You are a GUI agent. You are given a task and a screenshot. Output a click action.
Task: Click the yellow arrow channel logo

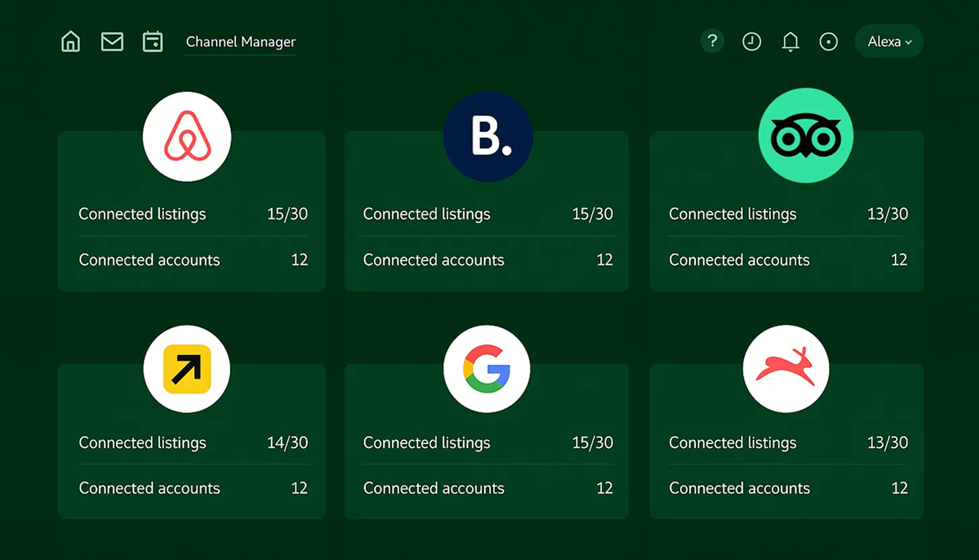187,369
